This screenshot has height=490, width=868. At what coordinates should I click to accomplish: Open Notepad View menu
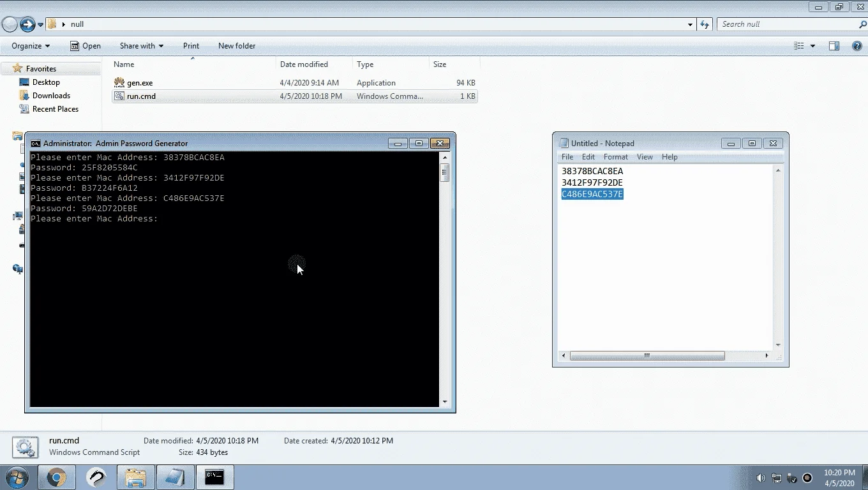[645, 157]
